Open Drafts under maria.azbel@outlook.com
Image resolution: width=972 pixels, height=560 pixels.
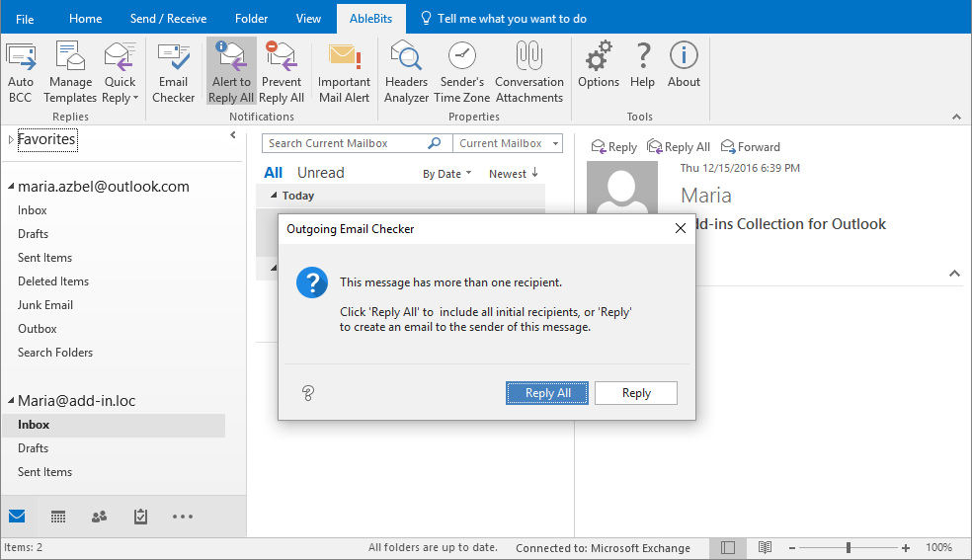point(33,233)
